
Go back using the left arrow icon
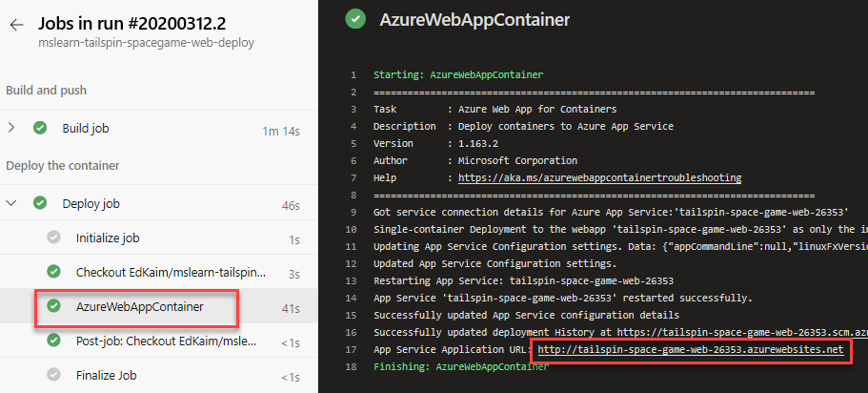click(x=16, y=25)
